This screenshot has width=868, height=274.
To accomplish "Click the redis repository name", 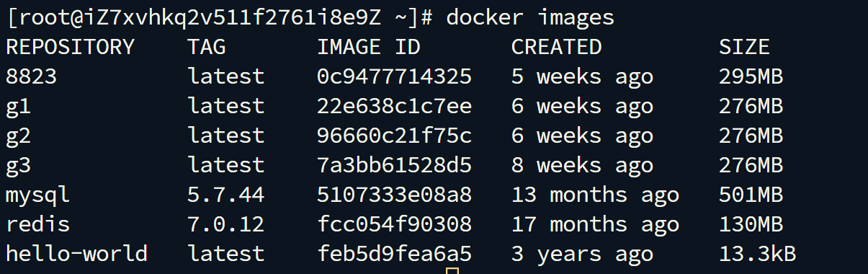I will [x=37, y=224].
